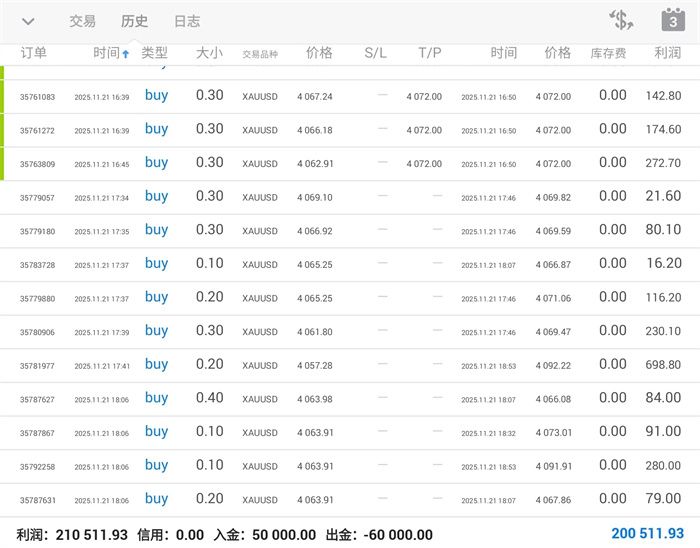Screen dimensions: 700x548
Task: Sort by the 利润 column header
Action: point(667,53)
